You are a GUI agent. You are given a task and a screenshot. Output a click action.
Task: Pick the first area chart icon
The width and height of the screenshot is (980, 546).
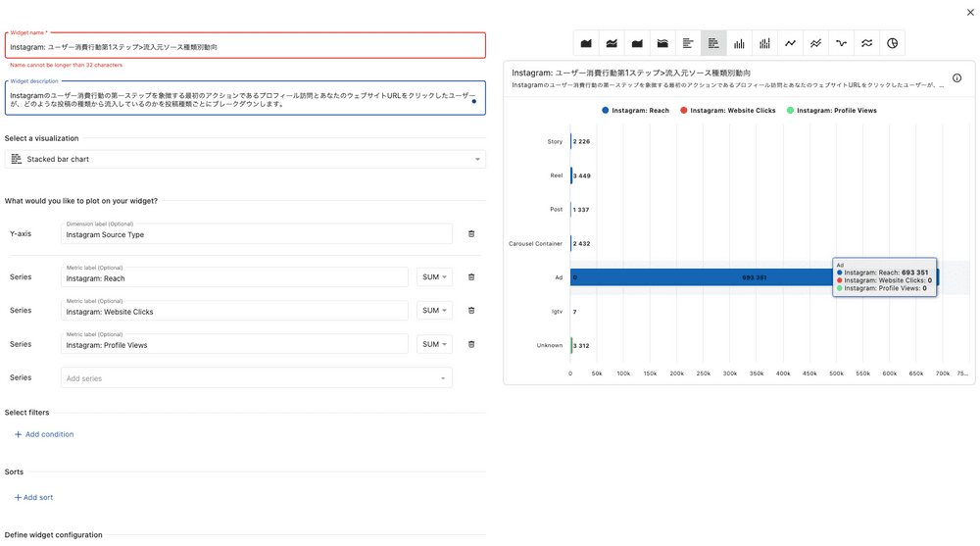point(586,43)
